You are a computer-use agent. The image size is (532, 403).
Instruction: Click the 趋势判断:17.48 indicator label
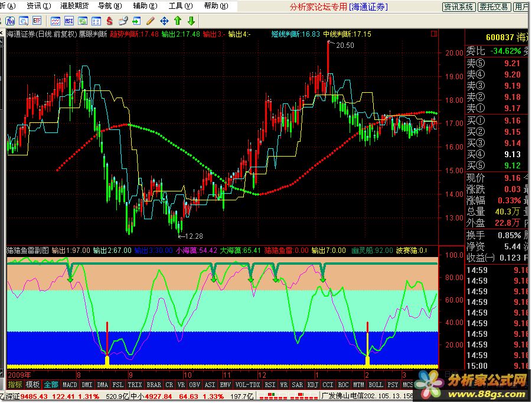point(134,34)
